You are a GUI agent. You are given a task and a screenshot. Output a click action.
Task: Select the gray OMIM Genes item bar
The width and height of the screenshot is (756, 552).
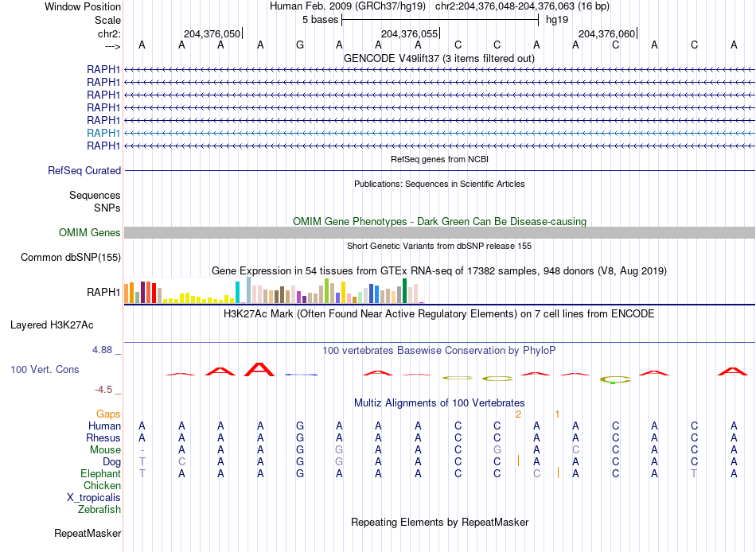[x=440, y=233]
